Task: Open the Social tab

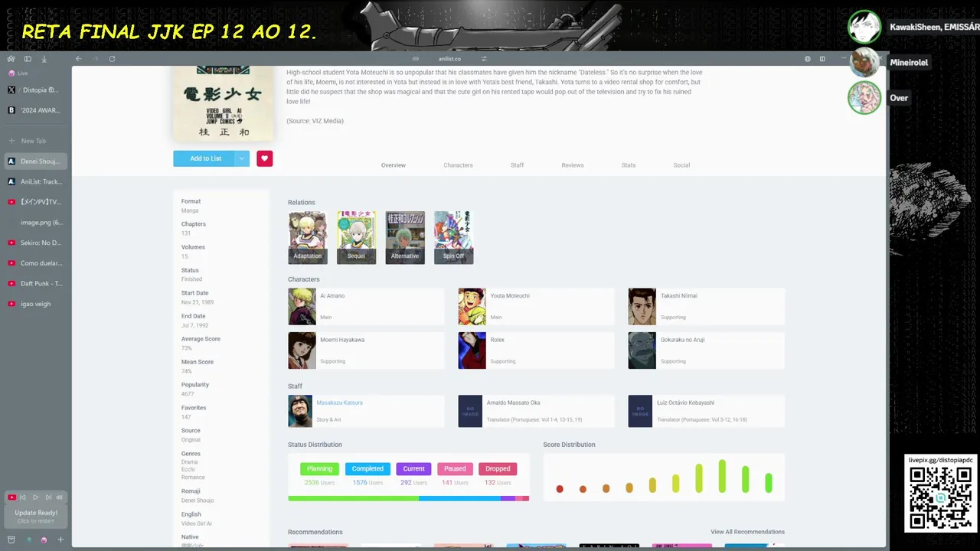Action: pyautogui.click(x=681, y=165)
